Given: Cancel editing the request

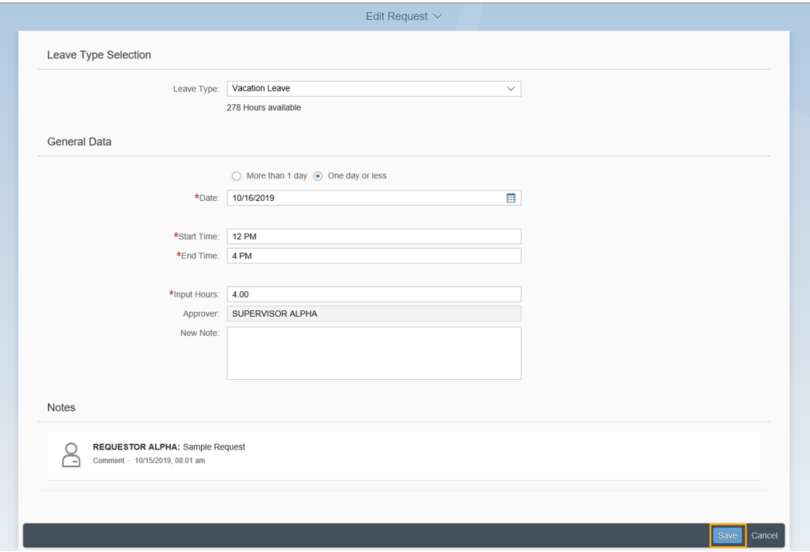Looking at the screenshot, I should click(764, 535).
